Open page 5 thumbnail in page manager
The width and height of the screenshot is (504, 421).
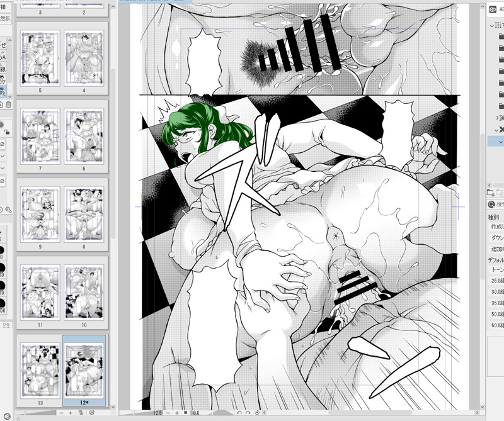[x=40, y=58]
